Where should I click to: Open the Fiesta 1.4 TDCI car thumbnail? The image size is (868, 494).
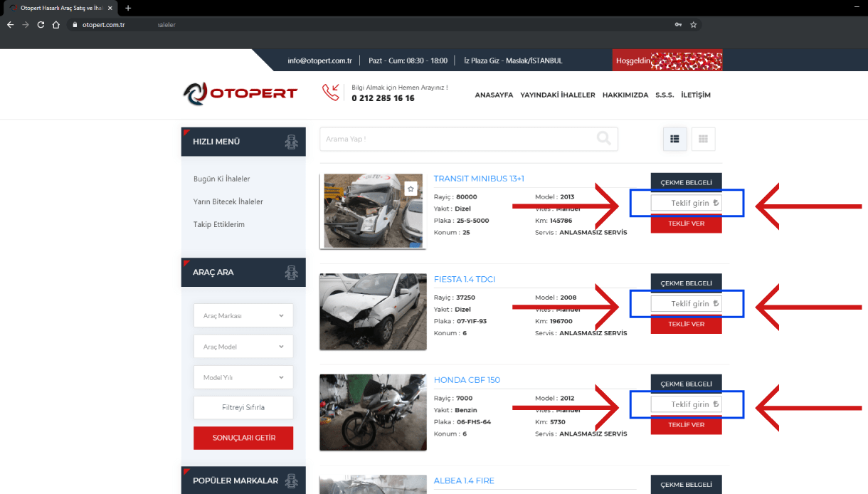pyautogui.click(x=373, y=312)
